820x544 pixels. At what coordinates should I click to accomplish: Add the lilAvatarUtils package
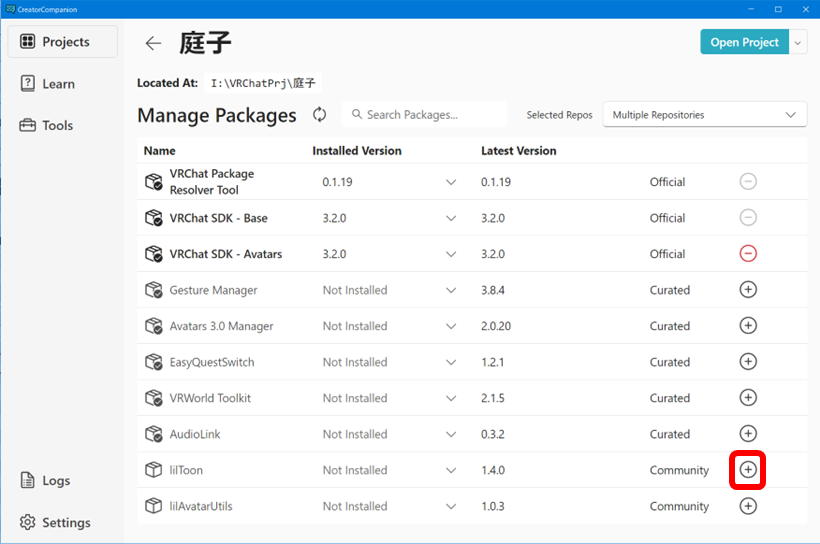[747, 506]
